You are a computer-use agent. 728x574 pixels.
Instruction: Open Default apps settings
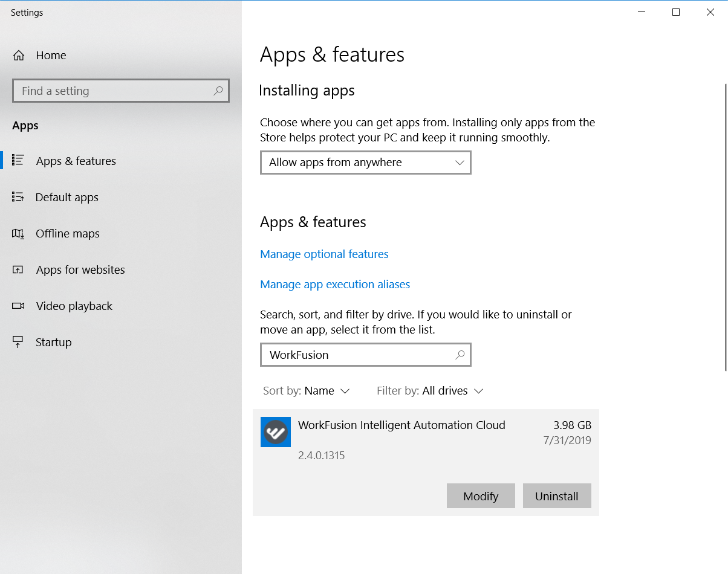[67, 197]
